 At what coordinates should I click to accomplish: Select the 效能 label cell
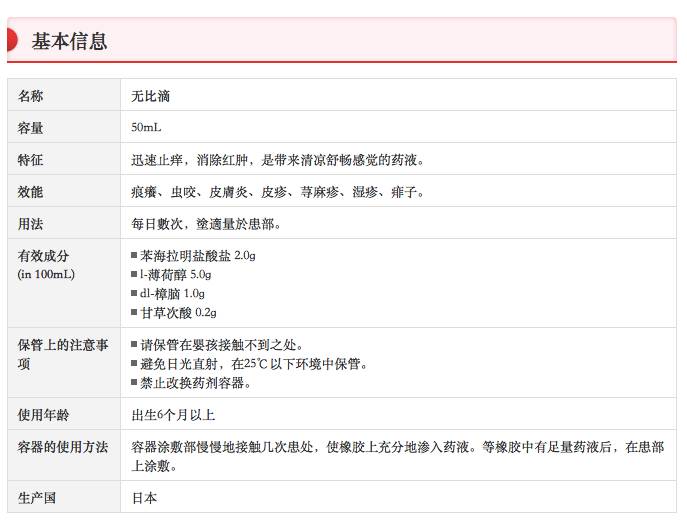[64, 191]
